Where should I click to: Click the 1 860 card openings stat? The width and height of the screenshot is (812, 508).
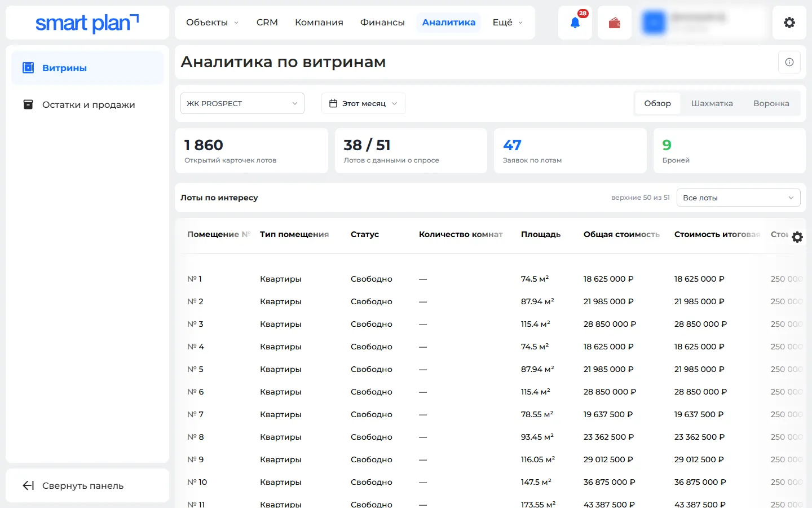click(x=251, y=151)
